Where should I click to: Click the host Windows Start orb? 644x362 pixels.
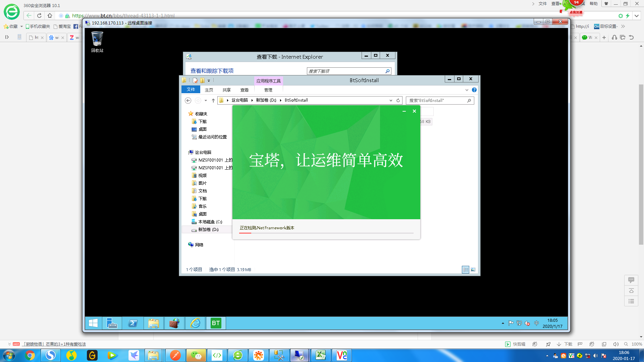pos(9,355)
